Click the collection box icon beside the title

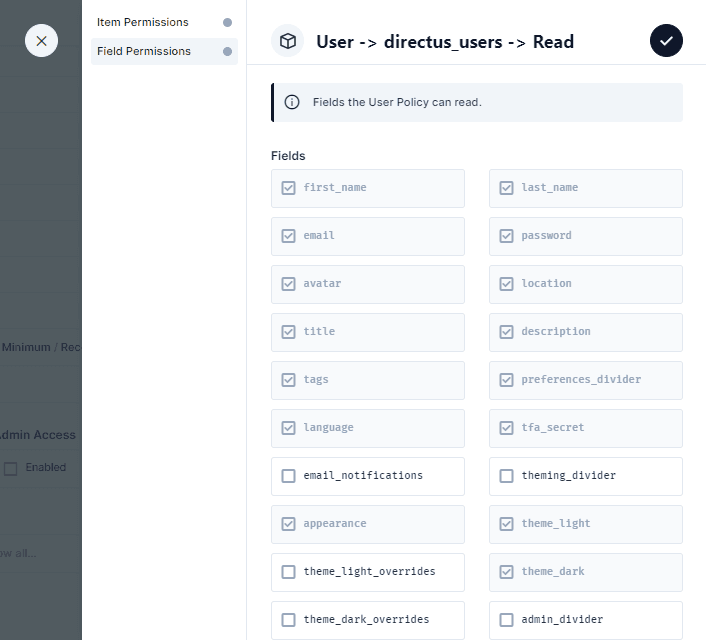tap(288, 41)
